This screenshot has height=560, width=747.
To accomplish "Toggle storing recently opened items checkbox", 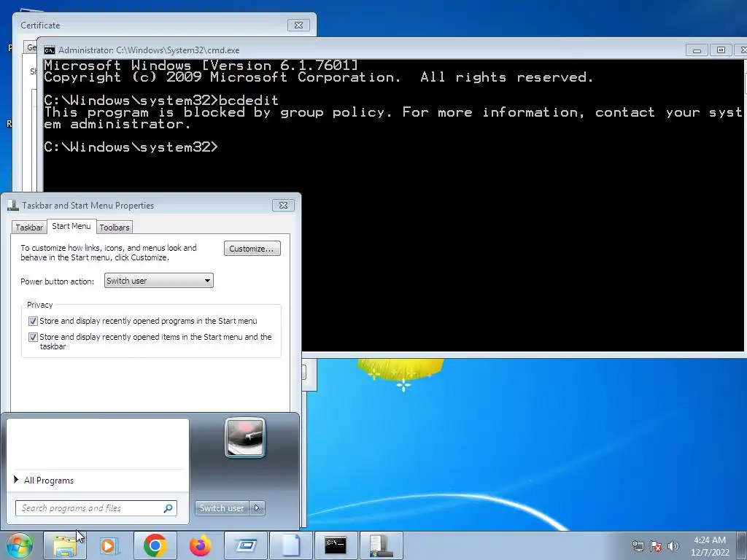I will coord(33,337).
